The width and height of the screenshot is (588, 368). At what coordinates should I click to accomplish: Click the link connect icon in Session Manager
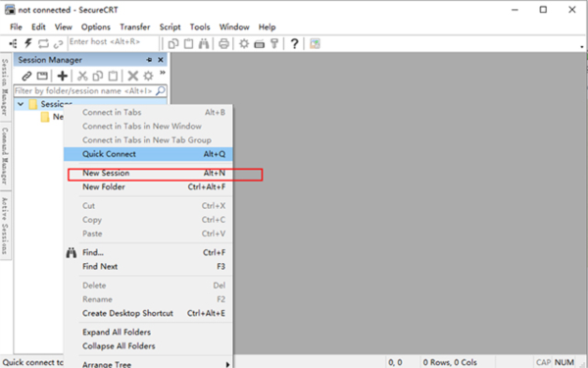pos(26,76)
